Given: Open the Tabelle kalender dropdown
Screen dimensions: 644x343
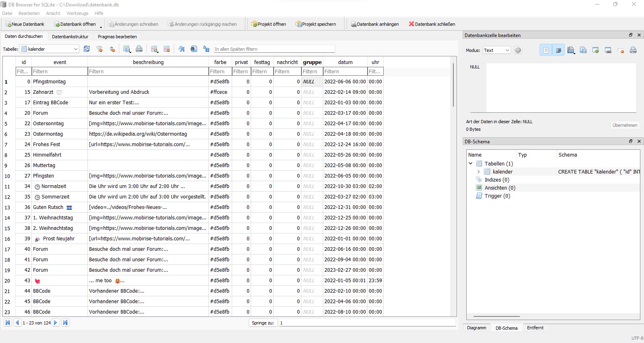Looking at the screenshot, I should click(x=75, y=49).
